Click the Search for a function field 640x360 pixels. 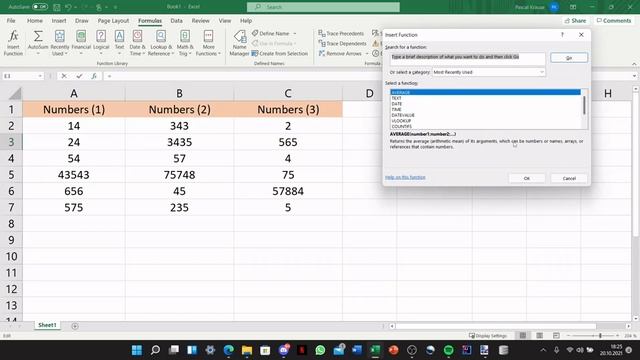[467, 58]
